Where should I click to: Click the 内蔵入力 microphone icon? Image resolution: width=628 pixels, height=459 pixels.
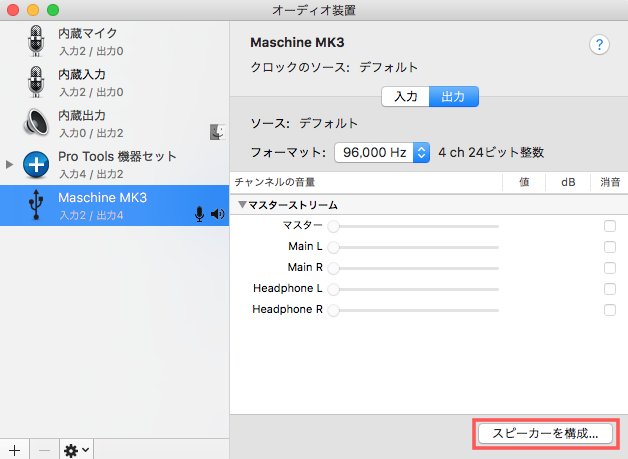pos(36,82)
